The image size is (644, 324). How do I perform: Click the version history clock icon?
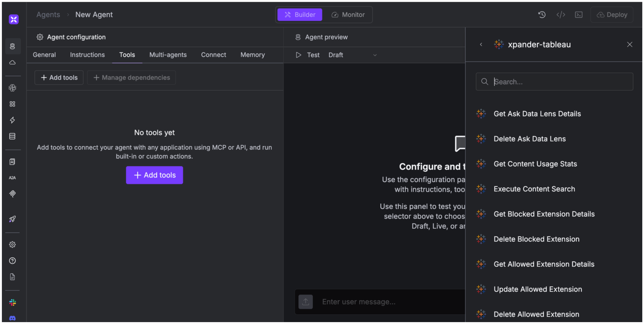coord(542,15)
